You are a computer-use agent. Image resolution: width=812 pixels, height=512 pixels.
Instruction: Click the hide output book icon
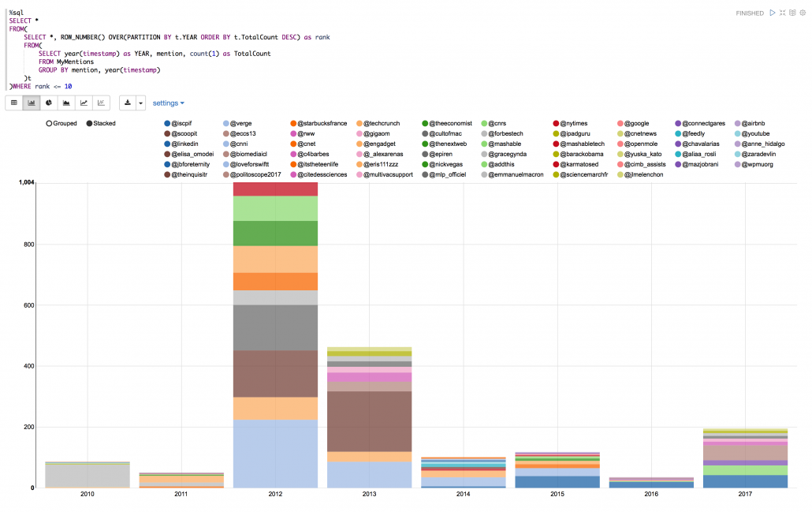[x=792, y=13]
